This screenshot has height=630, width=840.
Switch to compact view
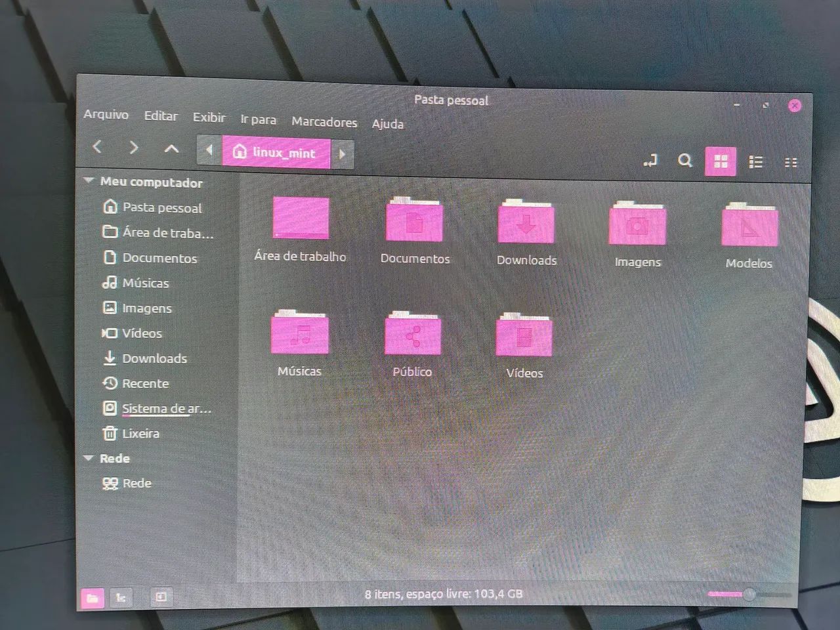791,163
